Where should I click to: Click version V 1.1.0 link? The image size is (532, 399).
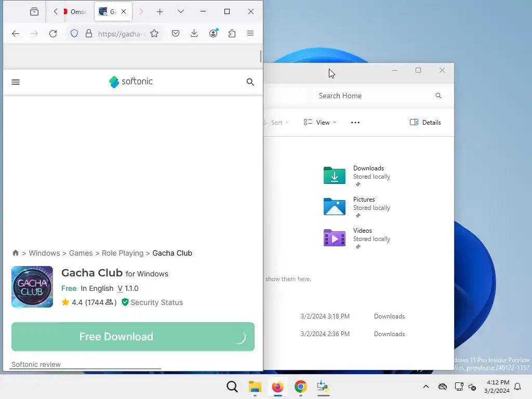click(128, 288)
